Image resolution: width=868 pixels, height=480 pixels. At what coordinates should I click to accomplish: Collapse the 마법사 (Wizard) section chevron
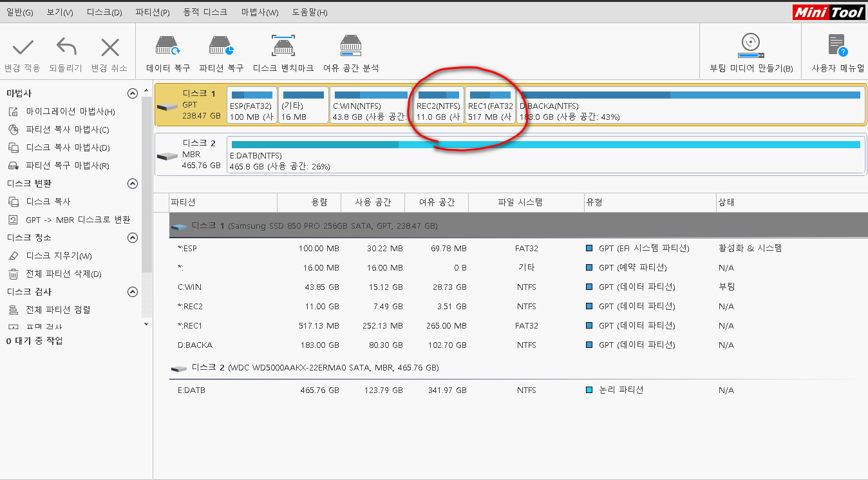pyautogui.click(x=133, y=93)
